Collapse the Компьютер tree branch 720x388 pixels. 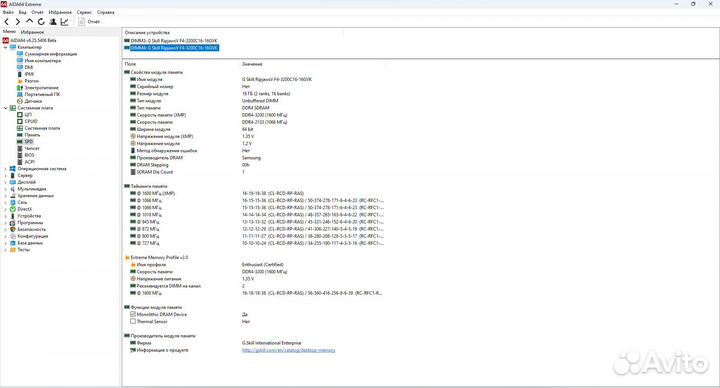6,47
